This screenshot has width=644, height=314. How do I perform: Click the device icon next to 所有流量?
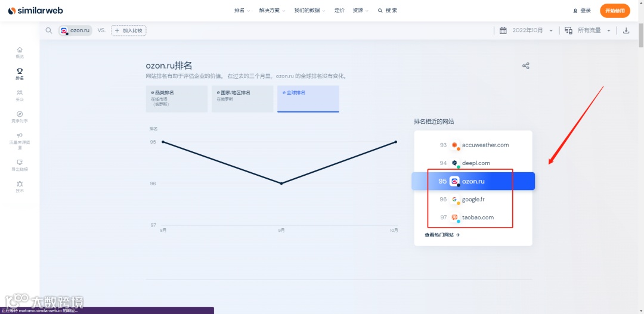(x=568, y=30)
